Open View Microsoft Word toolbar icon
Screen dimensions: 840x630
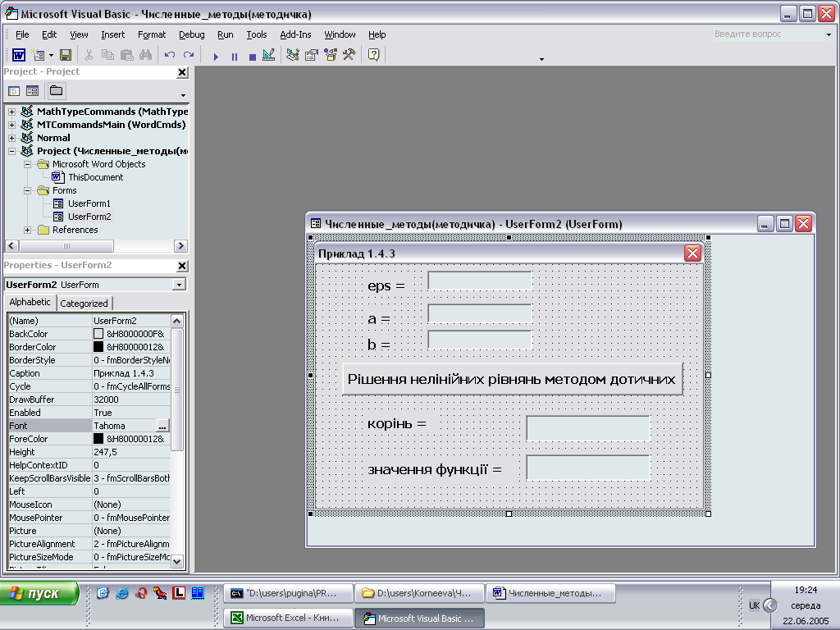click(19, 55)
